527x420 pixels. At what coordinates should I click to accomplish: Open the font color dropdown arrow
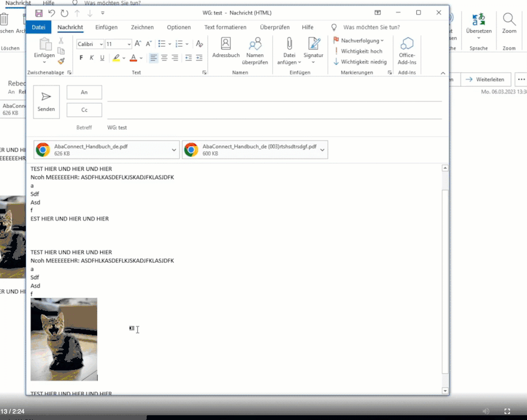point(141,58)
